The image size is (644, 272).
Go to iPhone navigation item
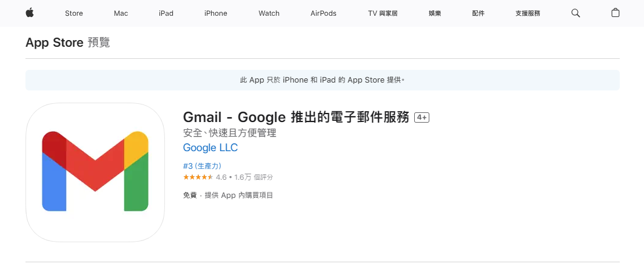coord(215,13)
